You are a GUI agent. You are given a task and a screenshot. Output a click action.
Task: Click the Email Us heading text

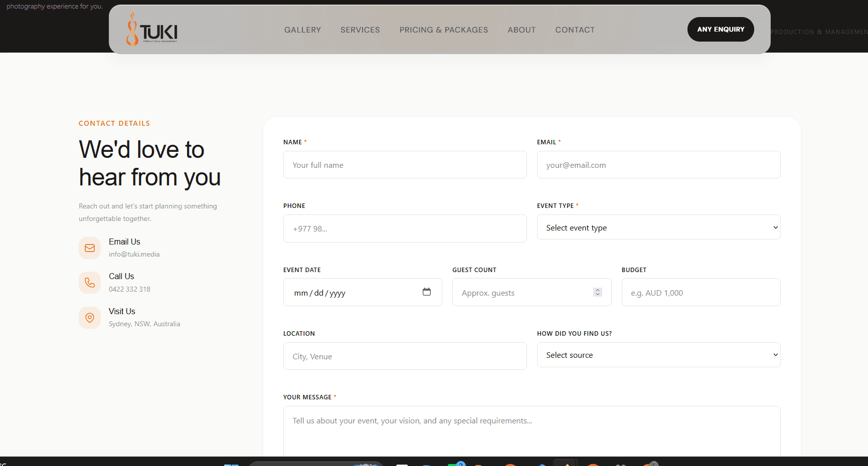(x=124, y=242)
